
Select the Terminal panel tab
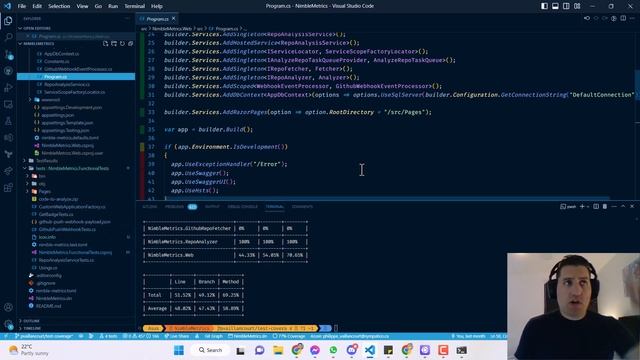click(x=274, y=207)
